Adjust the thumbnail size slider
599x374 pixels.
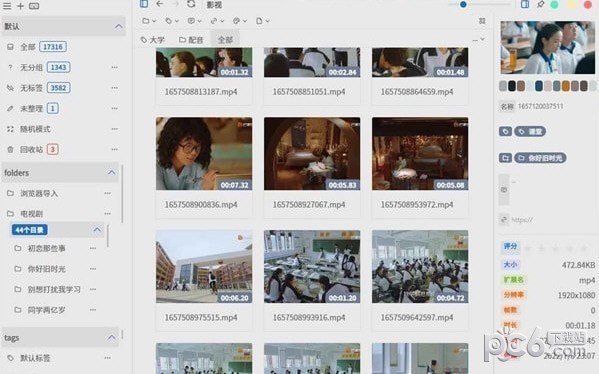(x=463, y=5)
